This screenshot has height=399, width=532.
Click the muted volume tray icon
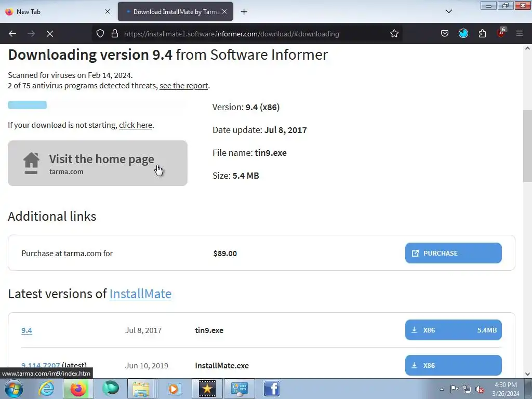point(480,389)
